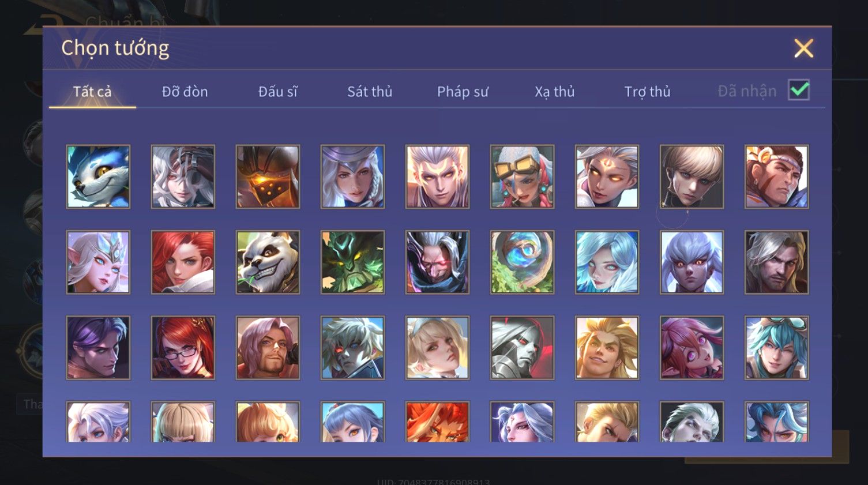
Task: Pick the dark masked red-eyed hero
Action: click(x=437, y=262)
